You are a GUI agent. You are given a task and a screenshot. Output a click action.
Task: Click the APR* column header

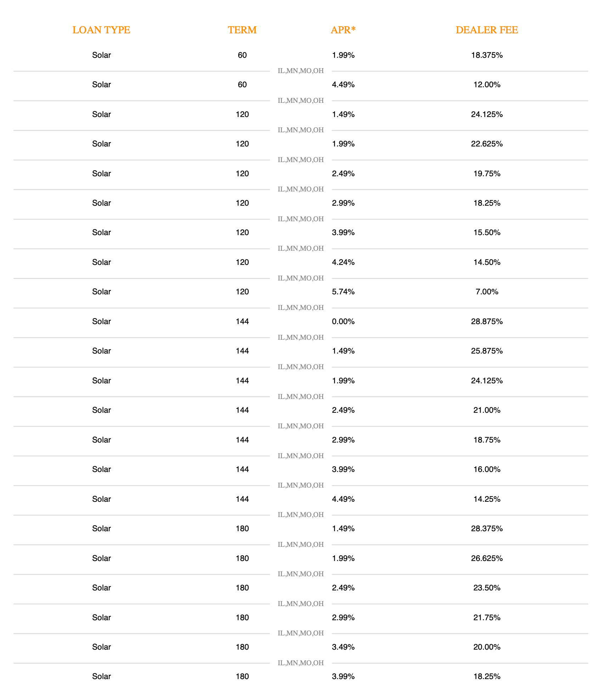(343, 30)
